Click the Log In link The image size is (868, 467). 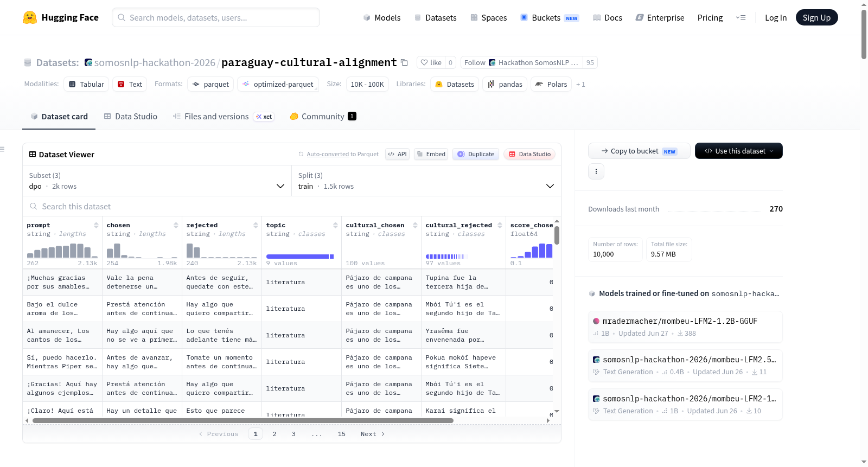pos(775,18)
